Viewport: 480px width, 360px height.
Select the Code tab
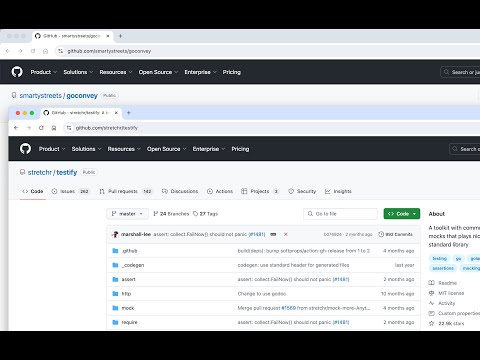click(33, 191)
